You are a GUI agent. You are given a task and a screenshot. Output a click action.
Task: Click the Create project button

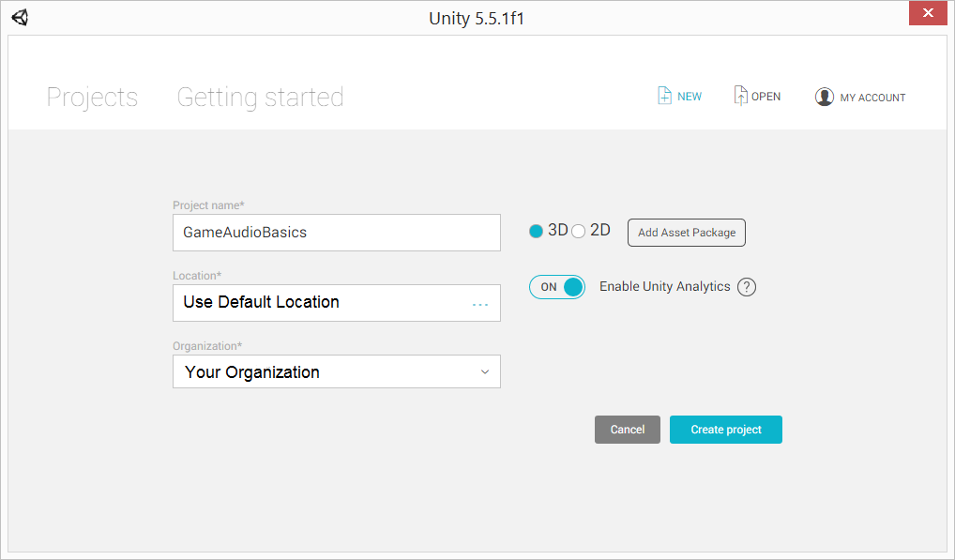[726, 430]
